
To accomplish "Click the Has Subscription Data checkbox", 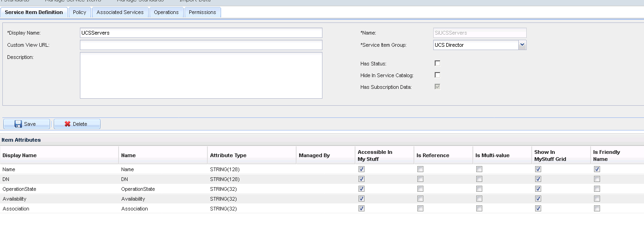I will [x=437, y=87].
